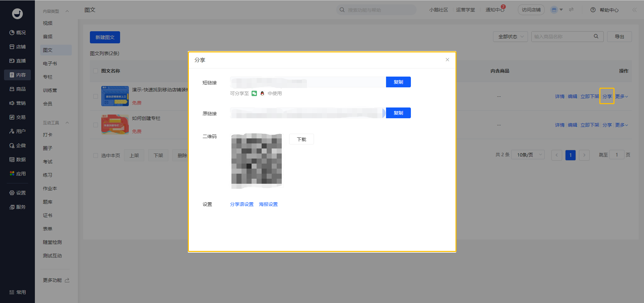Click the 更多功能 external link icon
This screenshot has width=644, height=303.
point(67,280)
